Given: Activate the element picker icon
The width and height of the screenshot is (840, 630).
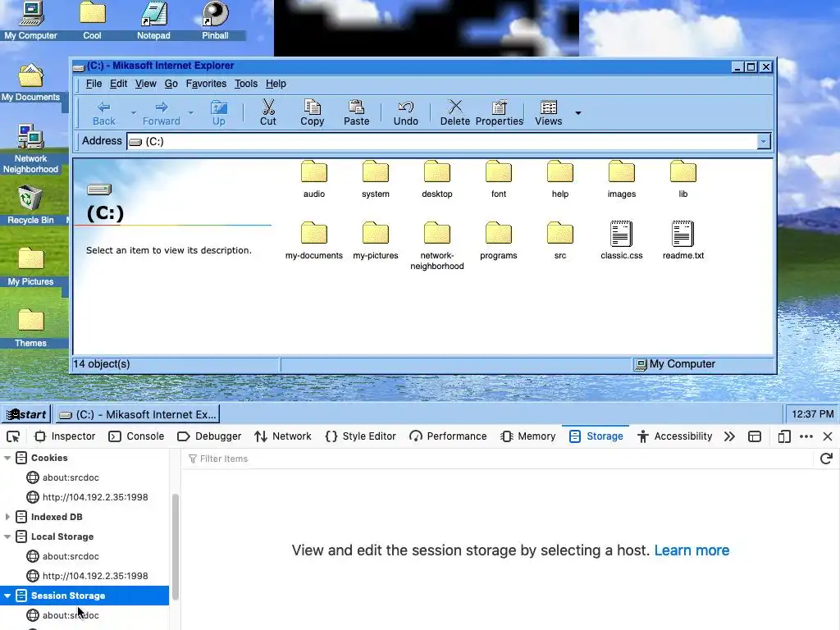Looking at the screenshot, I should tap(13, 436).
